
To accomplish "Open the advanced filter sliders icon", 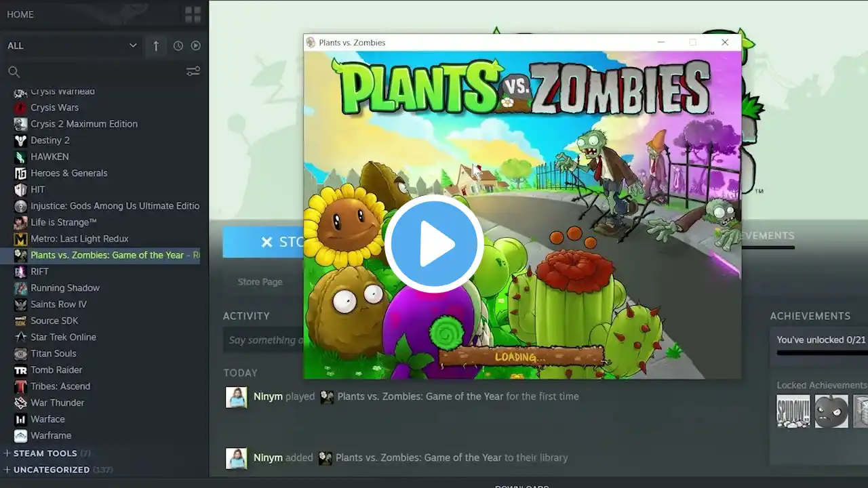I will (x=193, y=71).
